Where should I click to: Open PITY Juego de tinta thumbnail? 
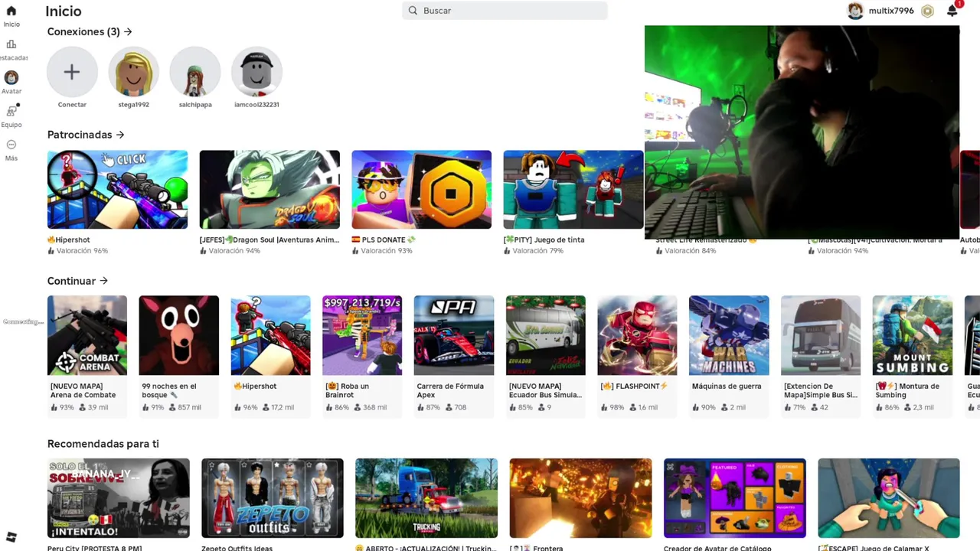[x=573, y=190]
